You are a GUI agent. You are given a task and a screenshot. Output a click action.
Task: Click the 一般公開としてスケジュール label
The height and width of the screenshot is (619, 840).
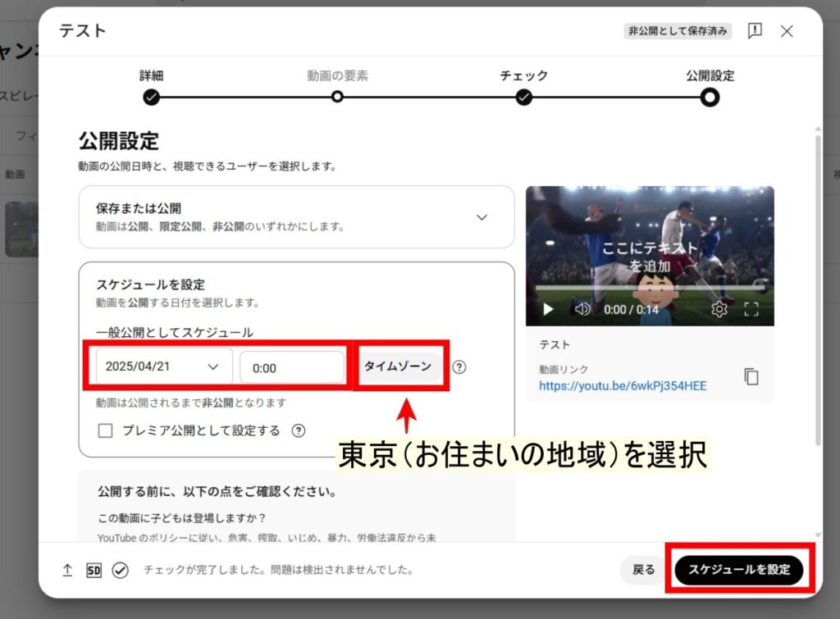pyautogui.click(x=175, y=332)
